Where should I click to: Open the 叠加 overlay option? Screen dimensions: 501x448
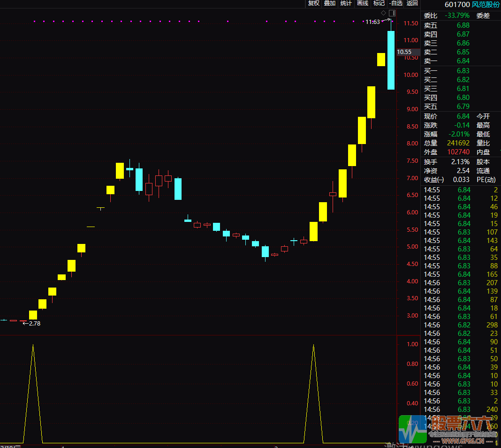coord(330,3)
